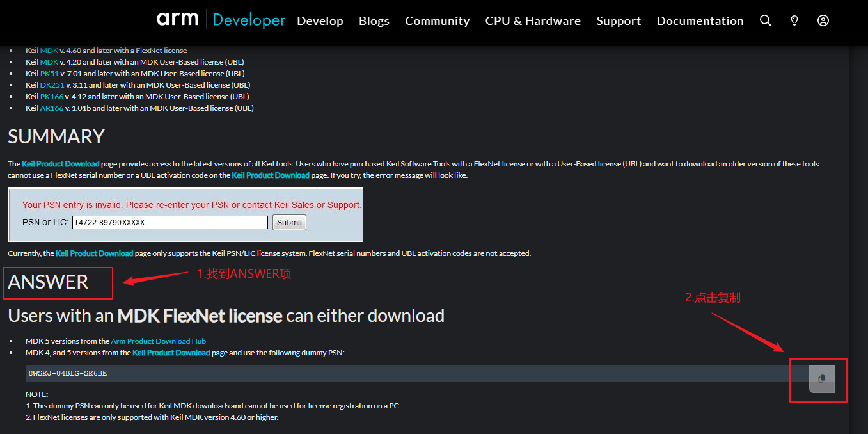Click the PSN or LIC input field

pyautogui.click(x=170, y=223)
